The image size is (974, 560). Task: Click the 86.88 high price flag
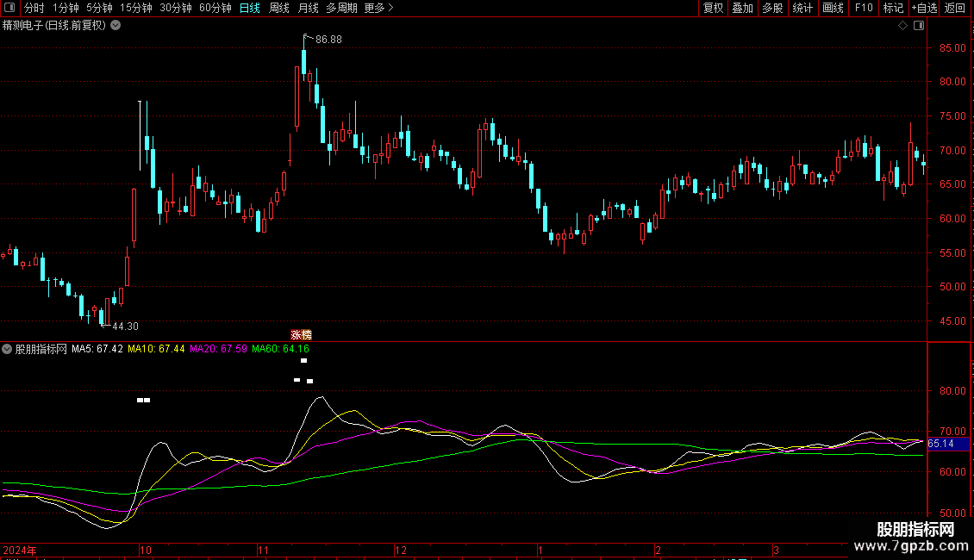328,40
